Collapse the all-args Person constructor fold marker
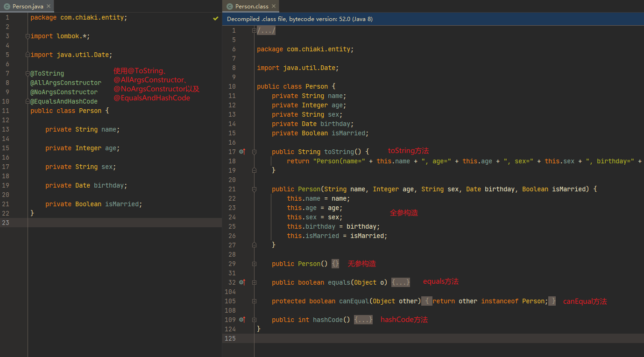 (255, 189)
